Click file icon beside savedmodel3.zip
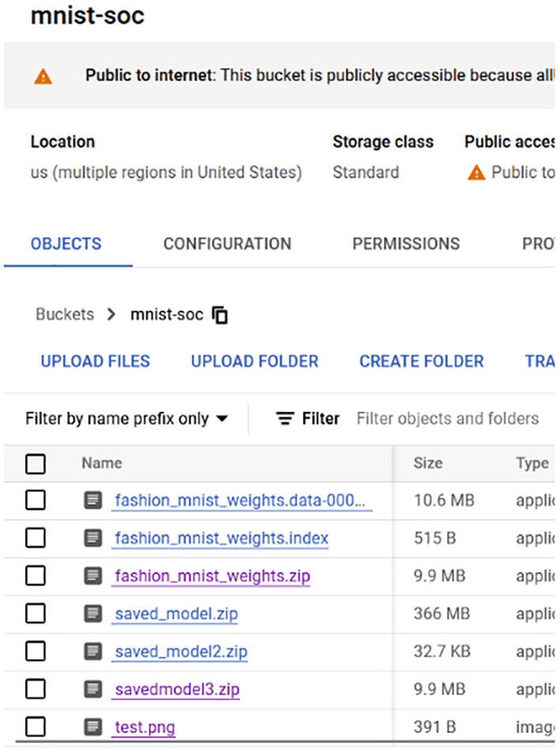 (93, 689)
